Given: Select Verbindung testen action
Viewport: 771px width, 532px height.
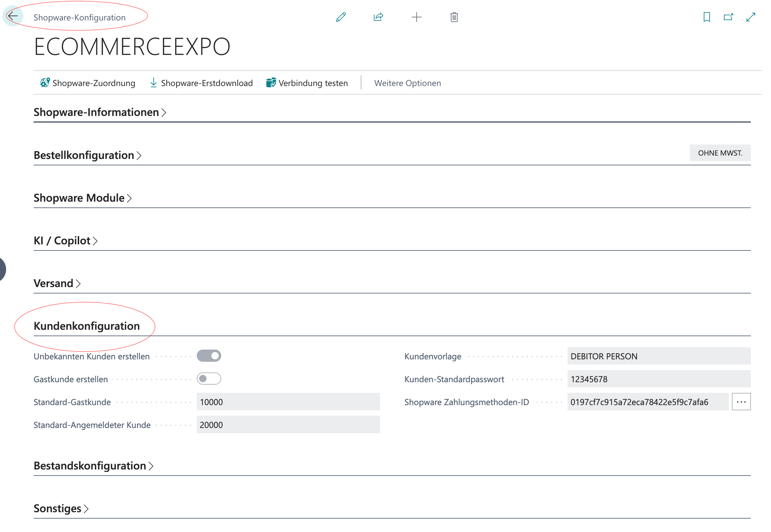Looking at the screenshot, I should pyautogui.click(x=307, y=83).
